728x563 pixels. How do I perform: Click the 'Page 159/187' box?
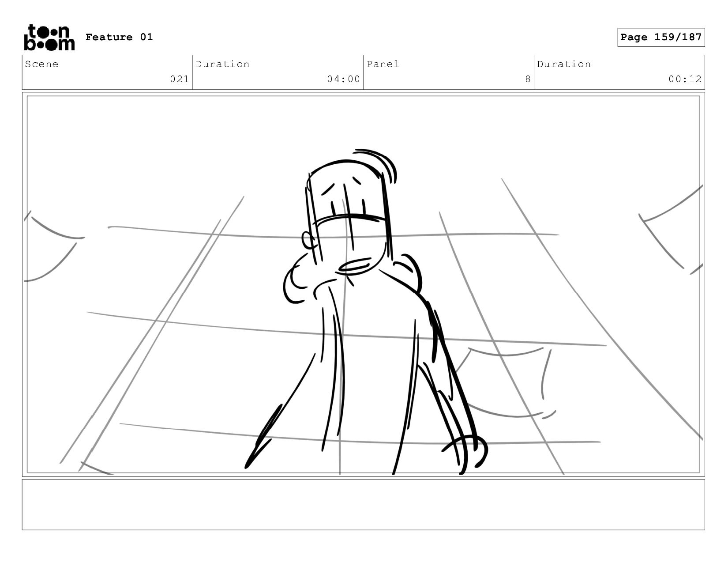(x=661, y=37)
